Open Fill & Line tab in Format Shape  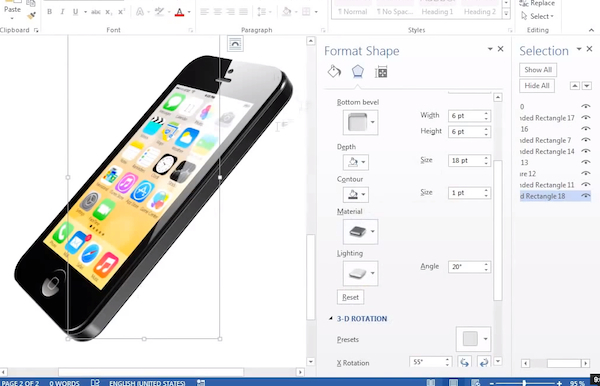pos(334,72)
